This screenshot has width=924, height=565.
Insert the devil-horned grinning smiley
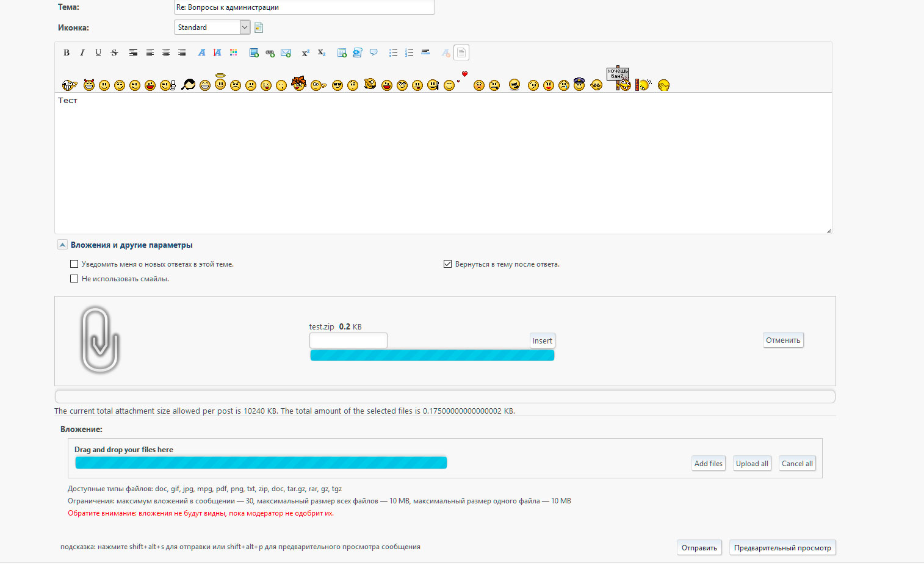[x=89, y=85]
